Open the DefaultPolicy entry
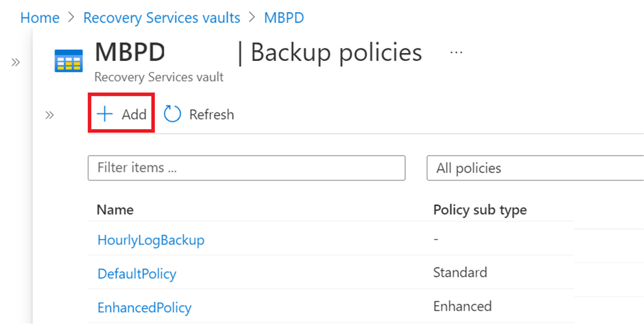 point(137,274)
